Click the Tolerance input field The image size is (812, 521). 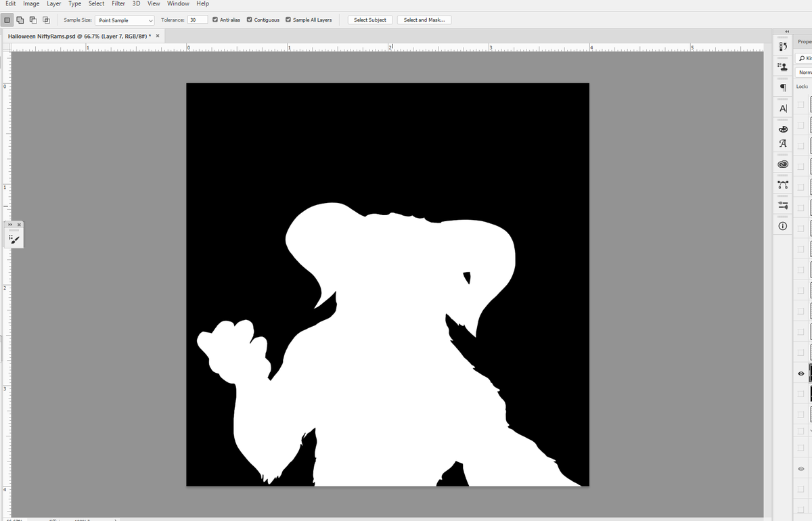point(196,20)
